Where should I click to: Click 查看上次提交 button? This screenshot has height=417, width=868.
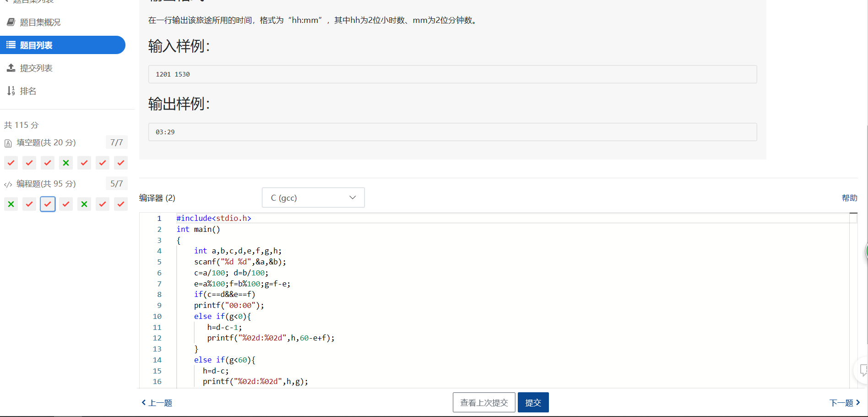(x=484, y=402)
